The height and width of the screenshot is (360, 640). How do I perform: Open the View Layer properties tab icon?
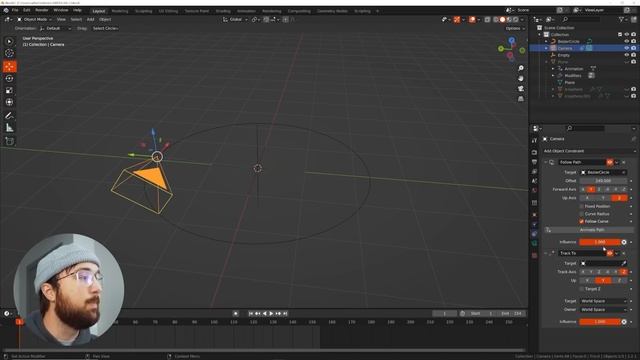(x=534, y=171)
